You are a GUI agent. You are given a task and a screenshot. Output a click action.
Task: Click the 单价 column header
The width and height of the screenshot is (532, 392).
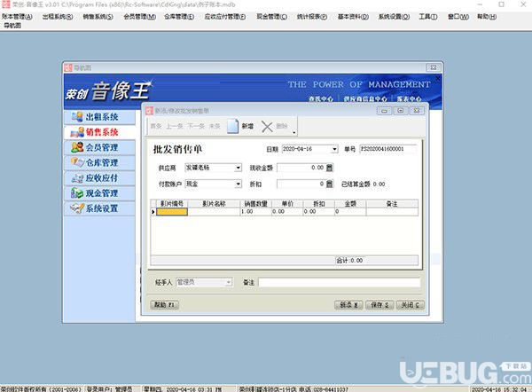click(287, 204)
